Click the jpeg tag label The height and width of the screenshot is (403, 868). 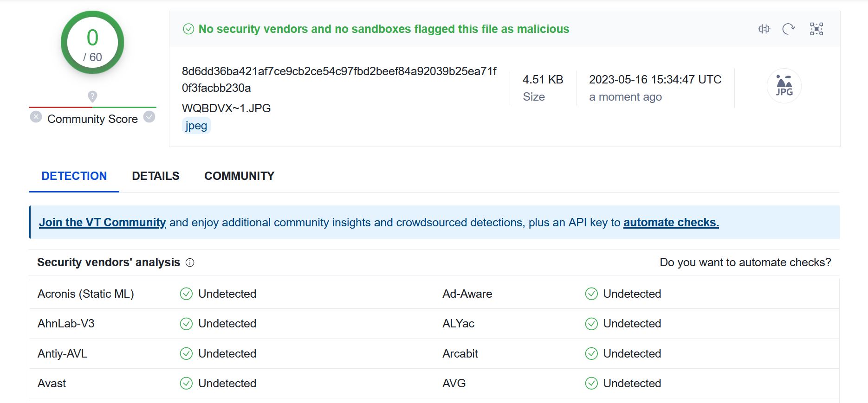pos(196,126)
